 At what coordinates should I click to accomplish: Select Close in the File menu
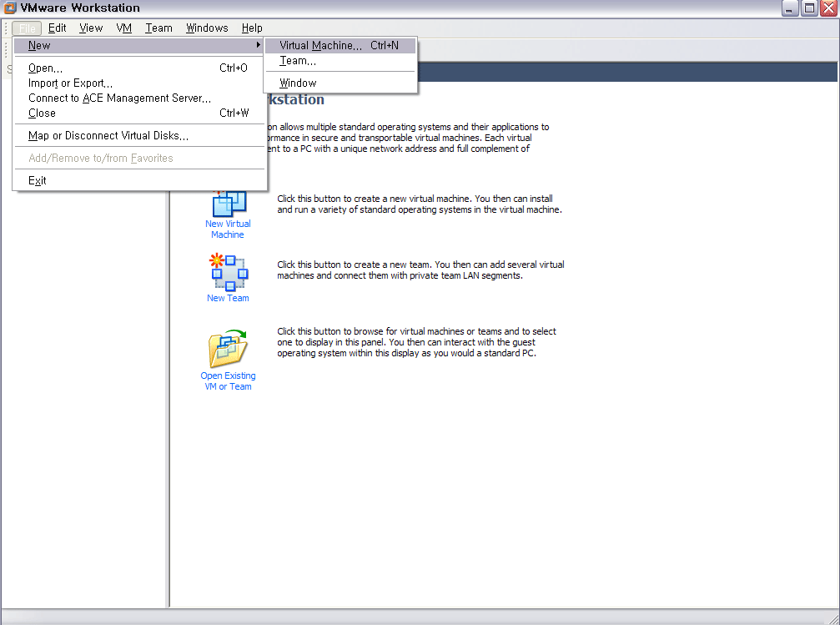[x=139, y=113]
